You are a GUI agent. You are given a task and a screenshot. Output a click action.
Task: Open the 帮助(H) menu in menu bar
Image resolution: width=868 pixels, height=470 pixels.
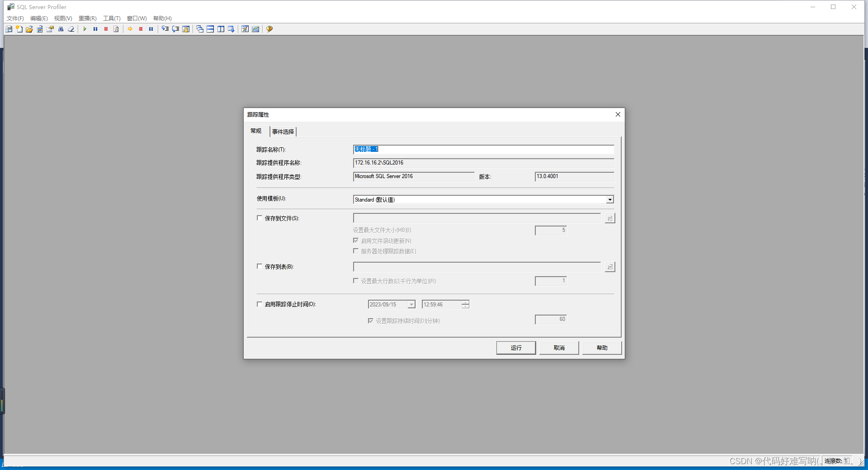162,19
